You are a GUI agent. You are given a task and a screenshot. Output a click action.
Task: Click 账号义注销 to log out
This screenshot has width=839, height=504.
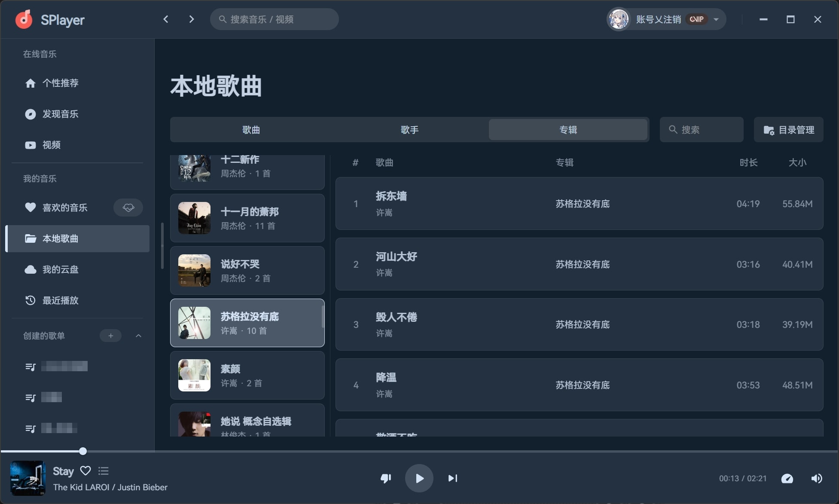pos(658,19)
